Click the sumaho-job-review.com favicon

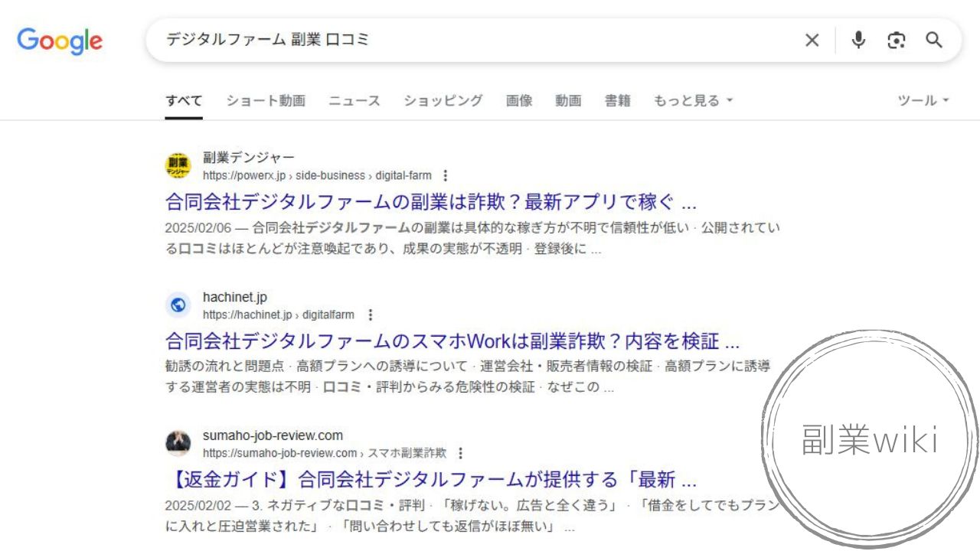pyautogui.click(x=178, y=444)
